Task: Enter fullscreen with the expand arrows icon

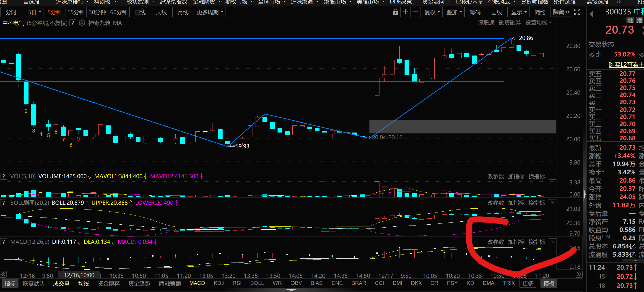Action: [577, 12]
